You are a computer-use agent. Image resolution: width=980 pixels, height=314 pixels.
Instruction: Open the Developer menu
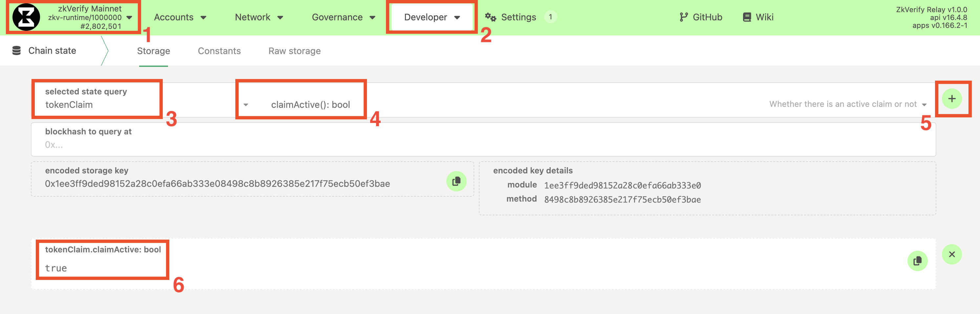[432, 17]
